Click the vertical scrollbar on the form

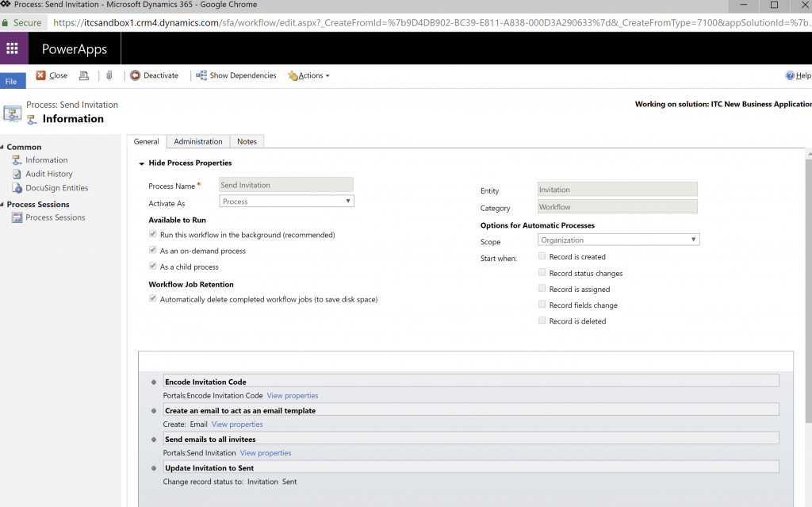click(808, 290)
